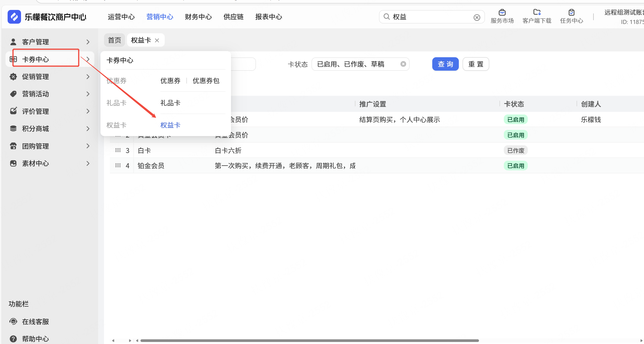
Task: Select 优惠券包 in the 卡券中心 flyout
Action: (206, 81)
